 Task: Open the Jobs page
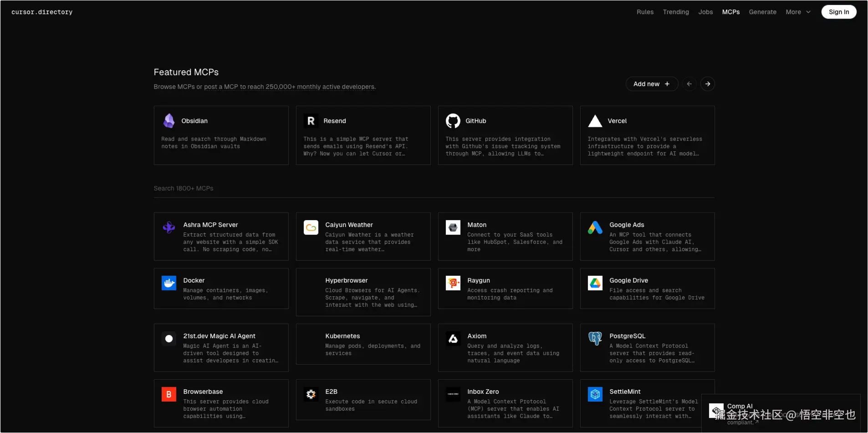pos(705,12)
